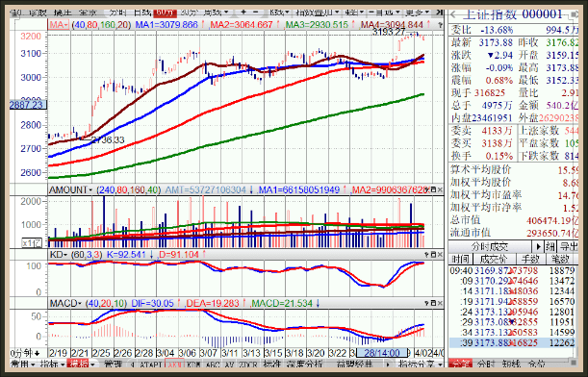Click the x1亿 unit scale box
Viewport: 588px width, 377px height.
point(32,243)
